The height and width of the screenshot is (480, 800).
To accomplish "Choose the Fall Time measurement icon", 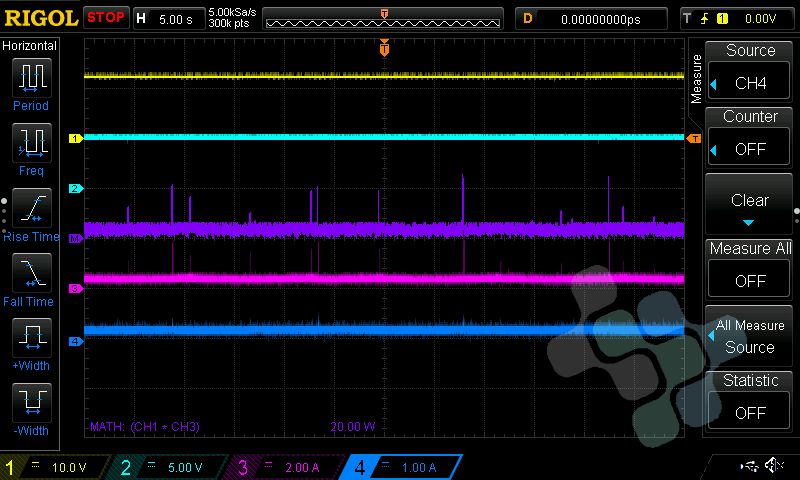I will click(x=31, y=271).
